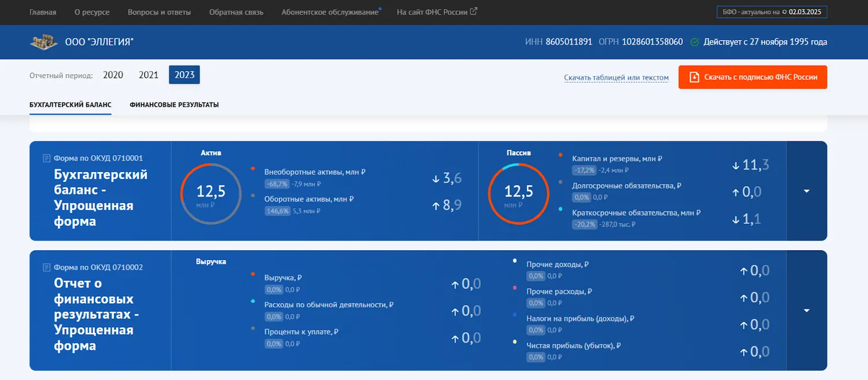
Task: Click the Отчет о финансовых результатах title
Action: pyautogui.click(x=96, y=315)
